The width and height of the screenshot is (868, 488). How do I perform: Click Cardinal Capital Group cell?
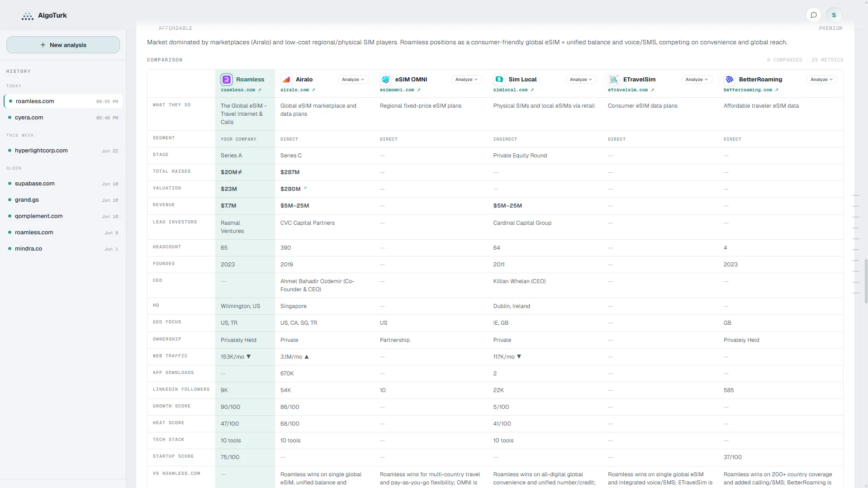coord(522,223)
